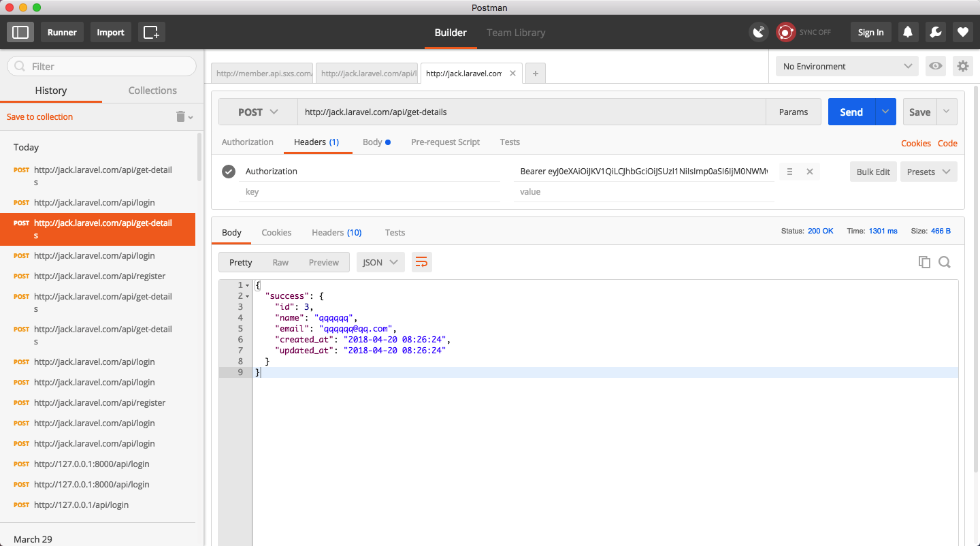Open the No Environment dropdown
The width and height of the screenshot is (980, 546).
[x=847, y=66]
